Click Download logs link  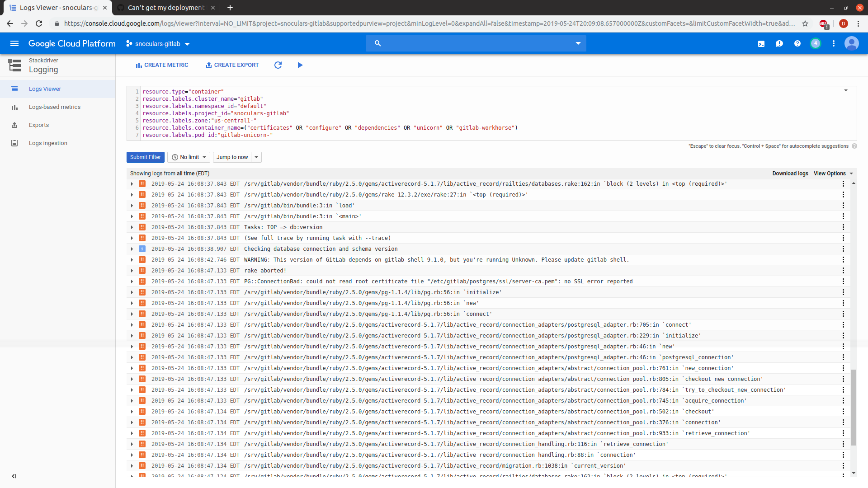(790, 174)
